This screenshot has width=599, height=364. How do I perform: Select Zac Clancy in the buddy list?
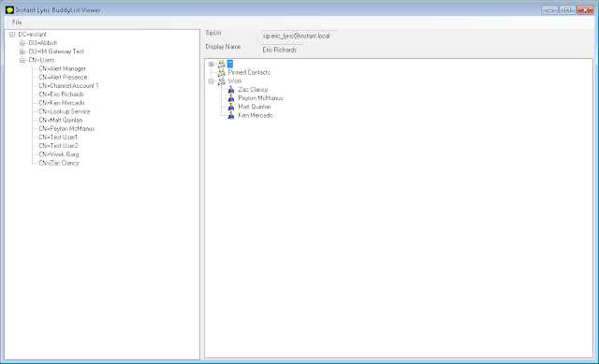click(x=253, y=90)
